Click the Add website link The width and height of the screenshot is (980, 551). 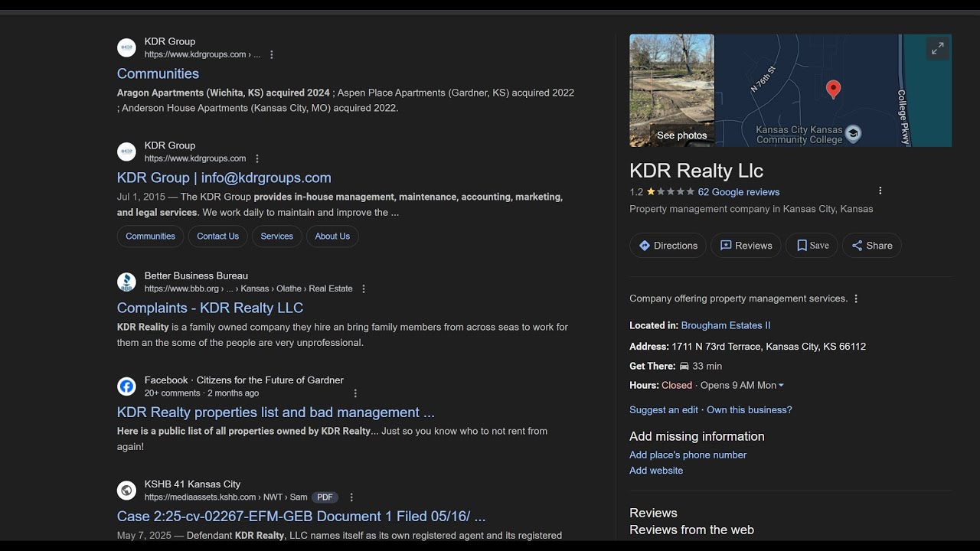pos(656,471)
